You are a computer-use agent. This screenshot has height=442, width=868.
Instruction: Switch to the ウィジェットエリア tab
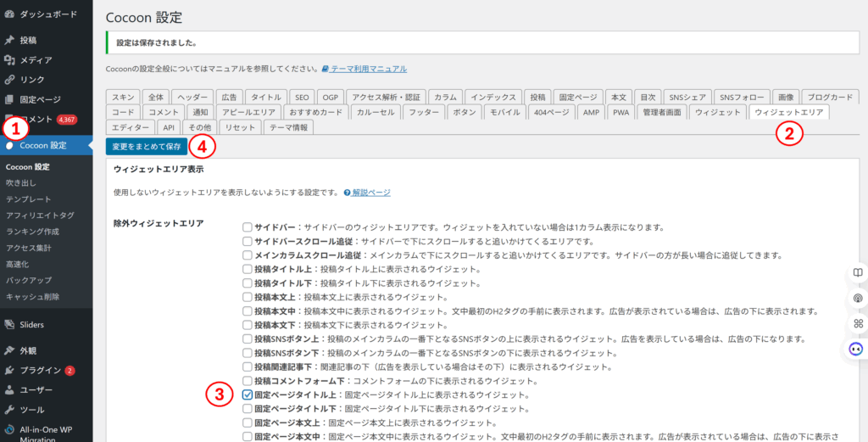click(788, 112)
